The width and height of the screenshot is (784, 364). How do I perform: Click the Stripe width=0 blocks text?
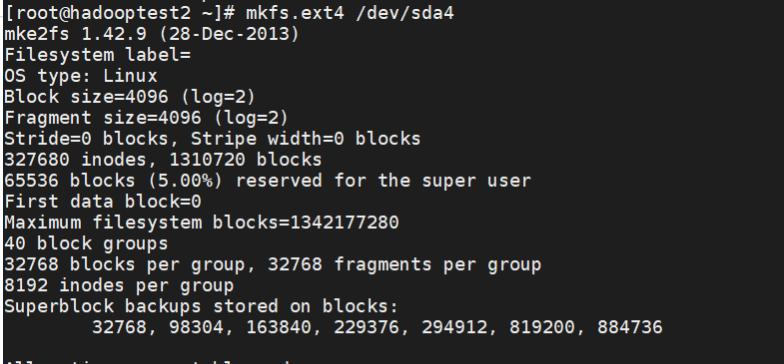pos(306,139)
